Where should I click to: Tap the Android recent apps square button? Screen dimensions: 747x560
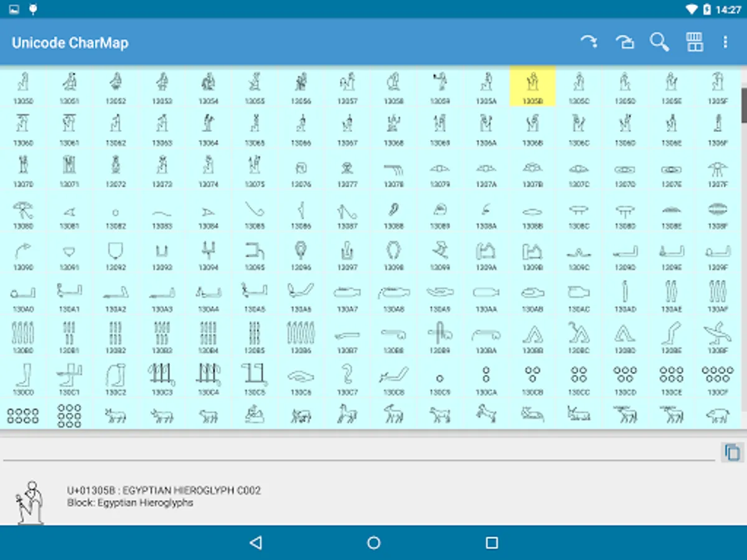click(x=492, y=543)
